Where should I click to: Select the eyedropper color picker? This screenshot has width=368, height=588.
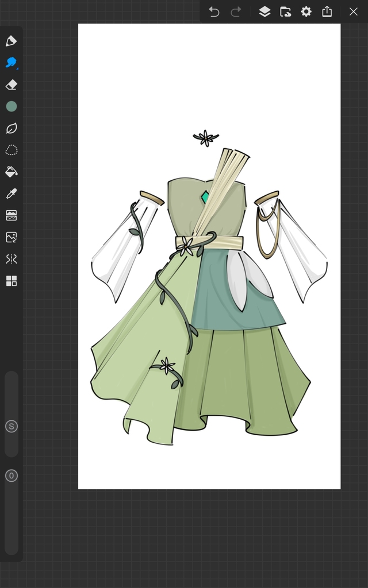point(11,194)
